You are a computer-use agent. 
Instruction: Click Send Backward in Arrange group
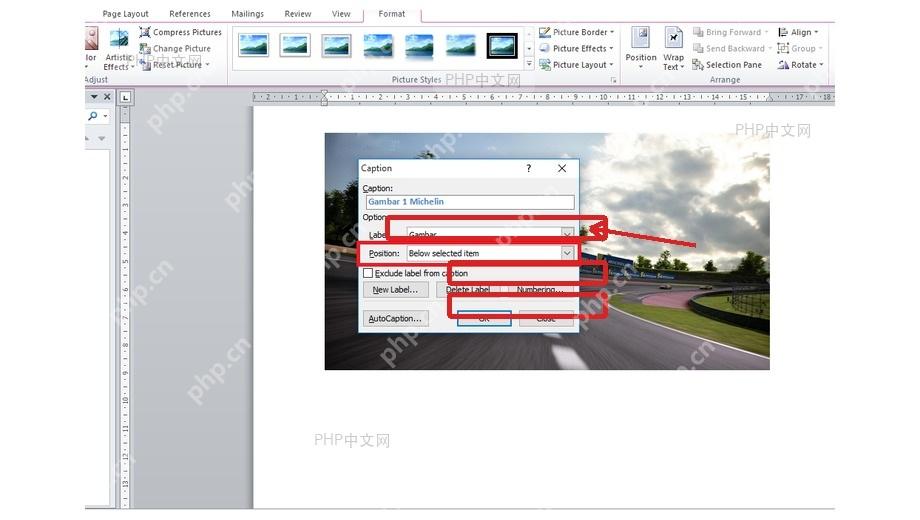click(732, 49)
